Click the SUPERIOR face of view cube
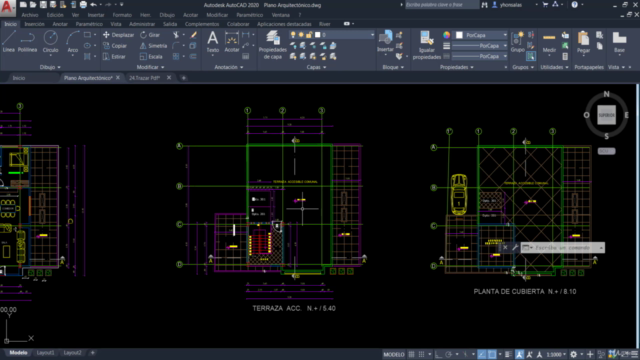The height and width of the screenshot is (360, 640). pyautogui.click(x=607, y=115)
